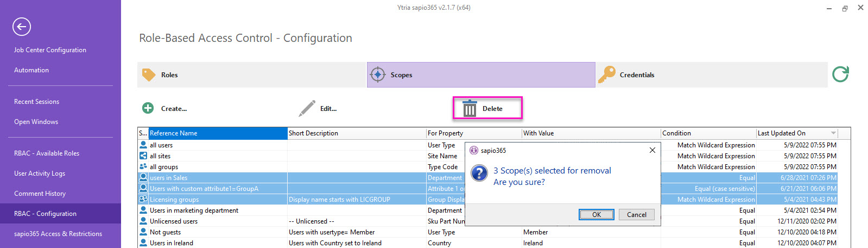Select the 'all users' scope row
This screenshot has height=248, width=868.
(161, 145)
